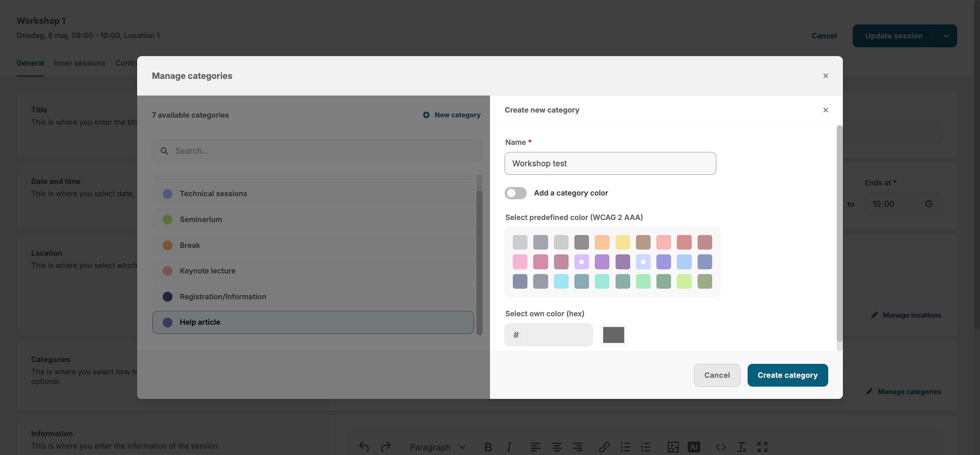The width and height of the screenshot is (980, 455).
Task: Click the Create category button
Action: (787, 375)
